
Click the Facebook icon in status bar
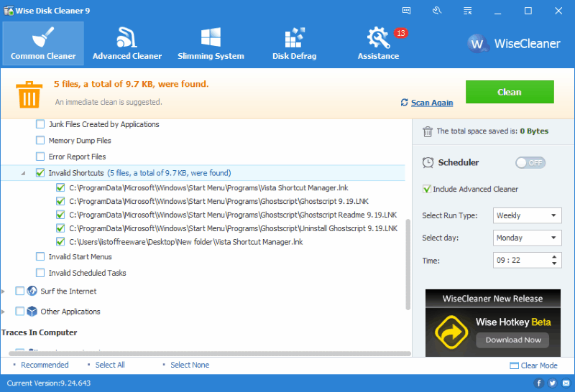coord(538,383)
